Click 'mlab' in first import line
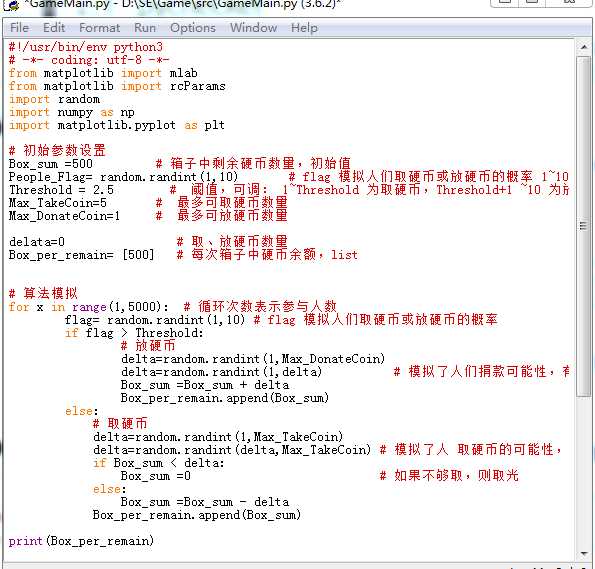 (184, 73)
